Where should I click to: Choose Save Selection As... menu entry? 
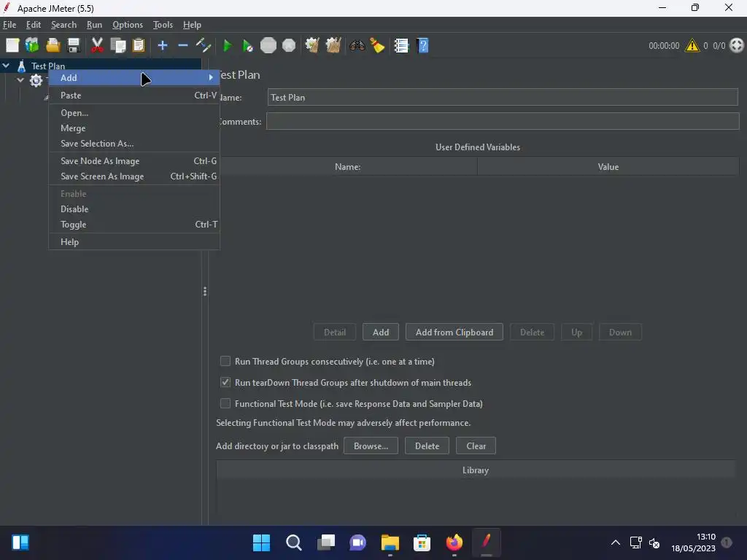click(134, 144)
